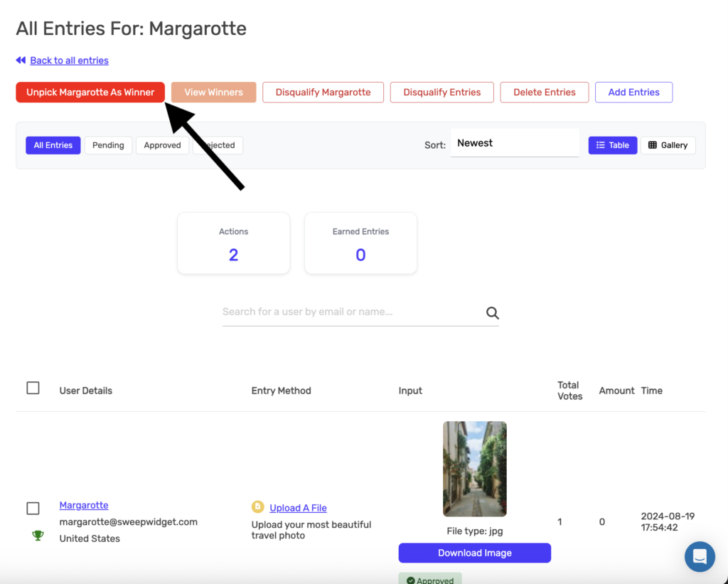This screenshot has height=584, width=728.
Task: Open the Margarotte user profile link
Action: coord(84,505)
